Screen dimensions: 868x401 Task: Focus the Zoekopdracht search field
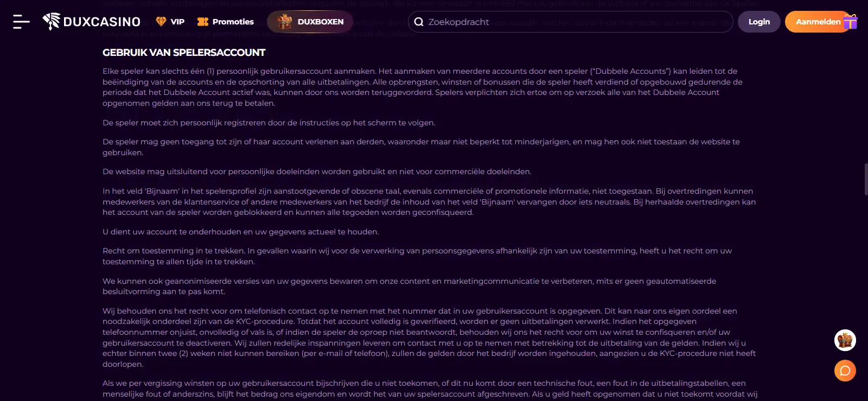[571, 22]
